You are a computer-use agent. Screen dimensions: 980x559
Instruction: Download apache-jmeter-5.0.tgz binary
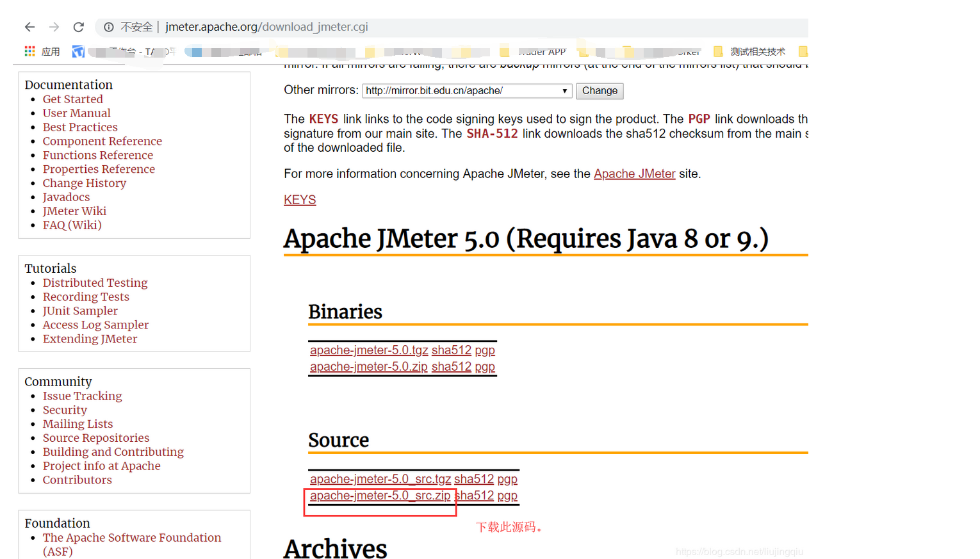click(x=369, y=350)
